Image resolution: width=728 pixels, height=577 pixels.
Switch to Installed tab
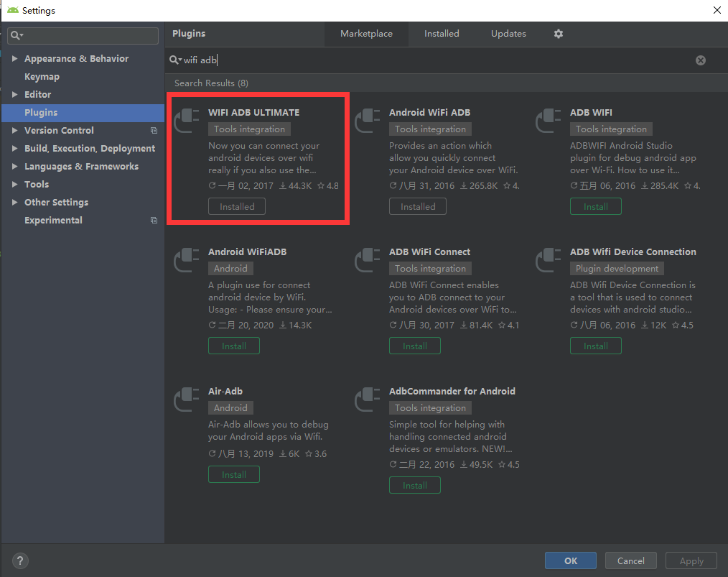(x=442, y=34)
